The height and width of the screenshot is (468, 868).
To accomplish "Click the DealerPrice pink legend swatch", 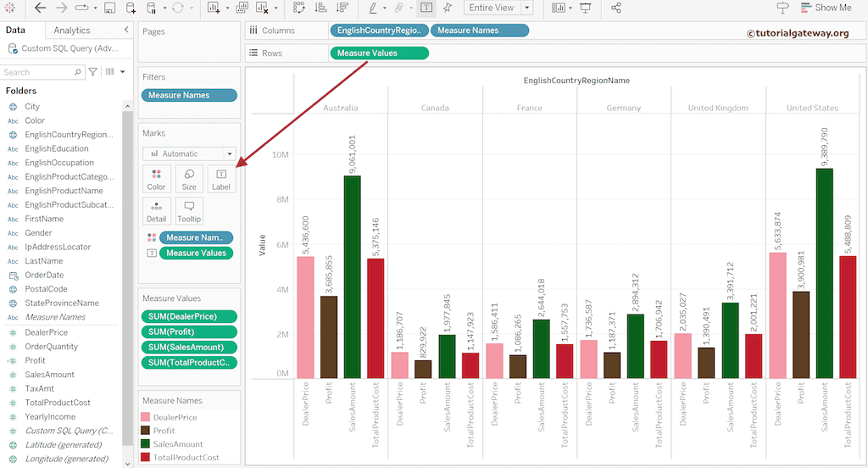I will (146, 417).
